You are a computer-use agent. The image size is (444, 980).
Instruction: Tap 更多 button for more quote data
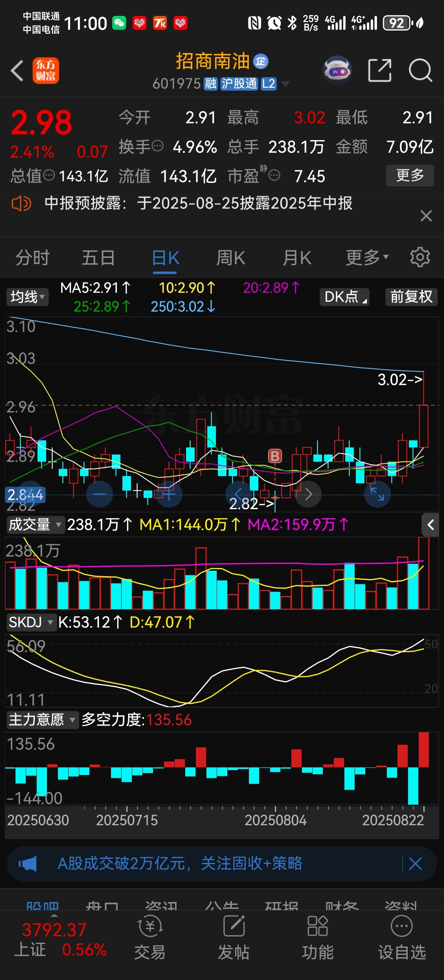click(x=410, y=176)
